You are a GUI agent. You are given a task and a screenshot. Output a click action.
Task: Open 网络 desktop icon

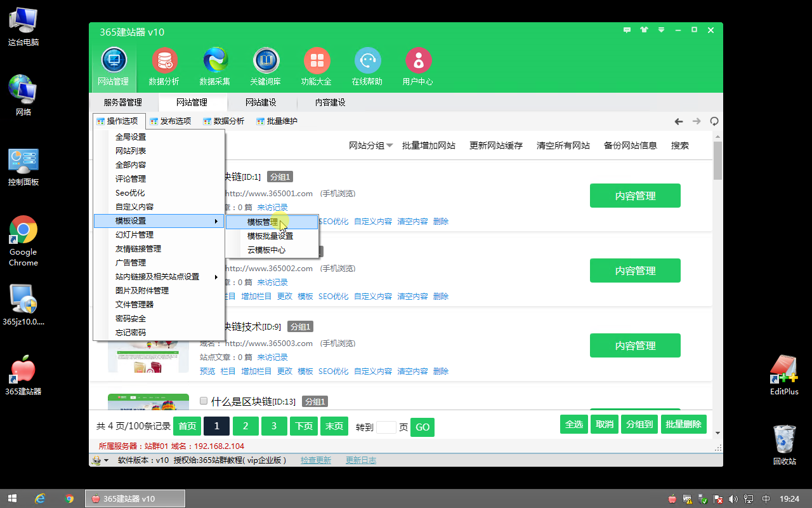(23, 95)
